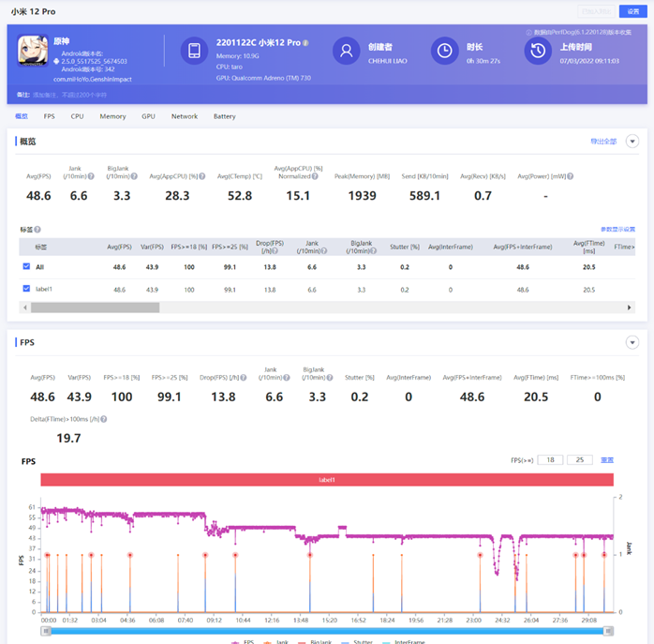The width and height of the screenshot is (654, 644).
Task: Click the chart time range slider bar
Action: [x=328, y=632]
